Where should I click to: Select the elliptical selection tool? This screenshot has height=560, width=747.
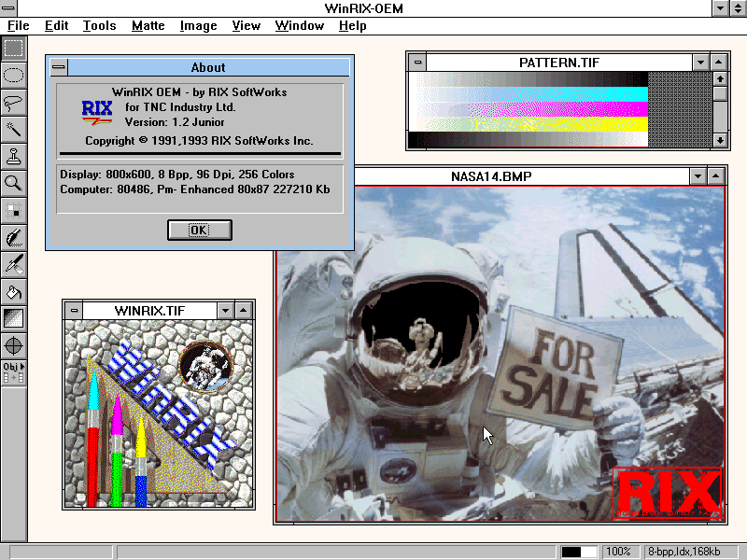pos(13,76)
